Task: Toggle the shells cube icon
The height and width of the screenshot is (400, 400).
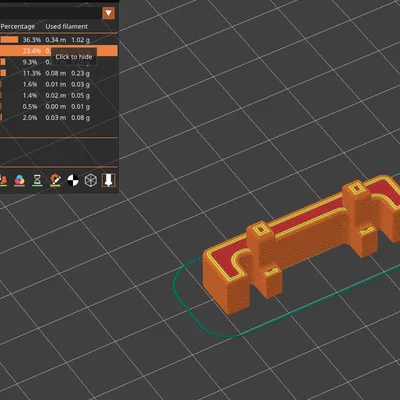Action: [x=90, y=180]
